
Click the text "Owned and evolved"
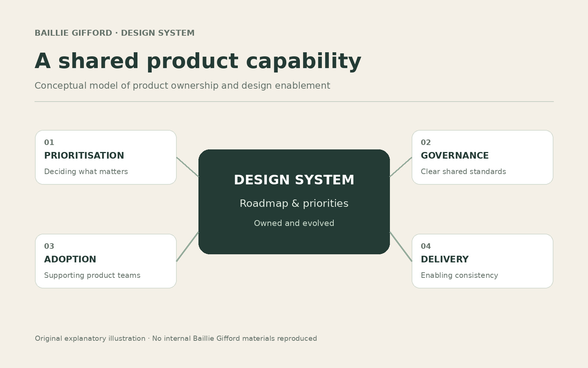pos(294,223)
